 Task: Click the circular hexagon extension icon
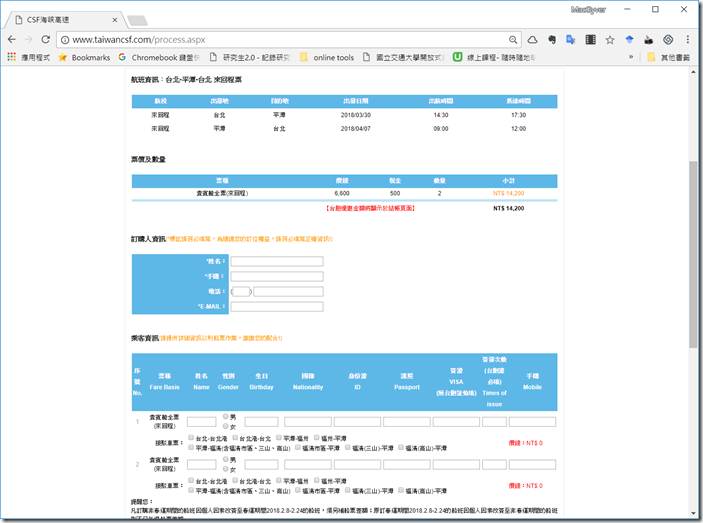668,40
